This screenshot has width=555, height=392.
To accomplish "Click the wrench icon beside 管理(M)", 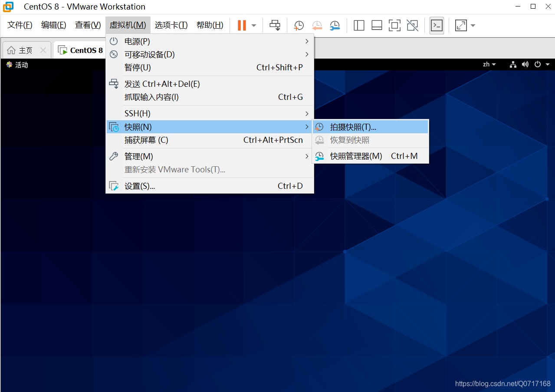I will coord(114,156).
